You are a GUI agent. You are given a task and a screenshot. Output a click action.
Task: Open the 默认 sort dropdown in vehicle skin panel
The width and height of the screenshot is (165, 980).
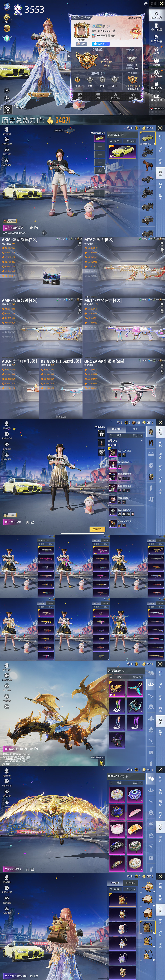coord(131,141)
